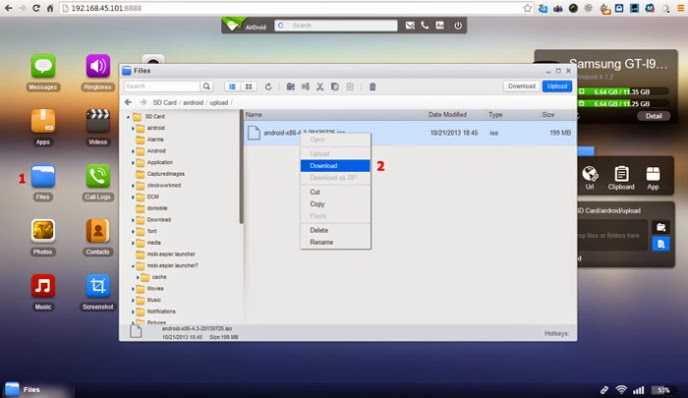Click the Detail button under storage bars

click(653, 116)
